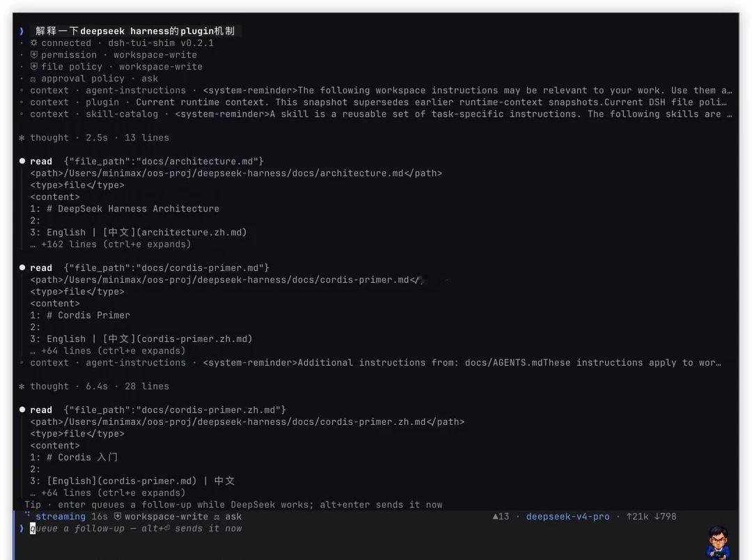Click the '# Cordis 入门' heading line
The width and height of the screenshot is (752, 560).
pyautogui.click(x=74, y=458)
